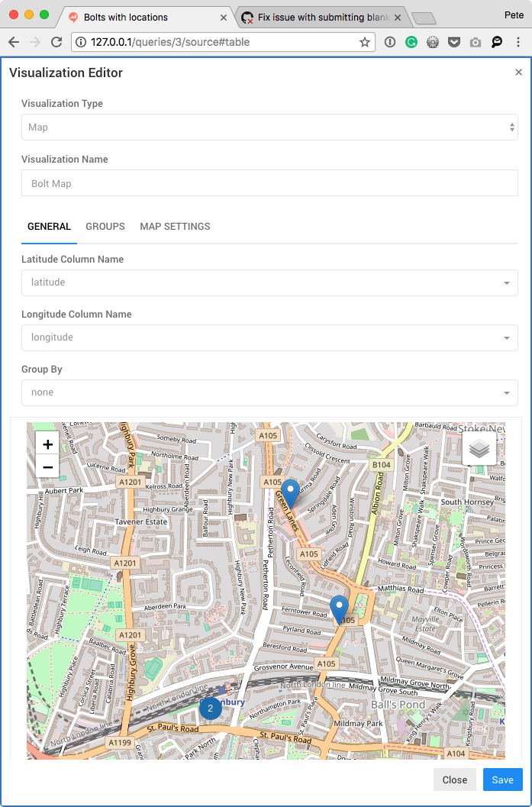This screenshot has height=807, width=532.
Task: Open the Chrome three-dot menu
Action: tap(518, 42)
